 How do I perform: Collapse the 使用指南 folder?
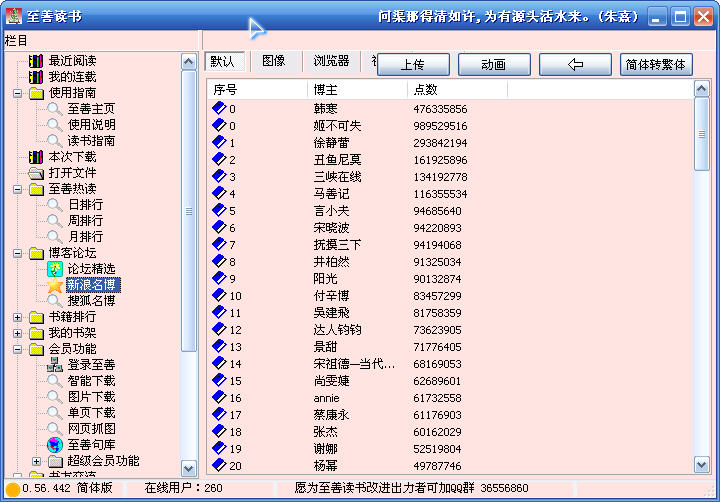coord(17,93)
